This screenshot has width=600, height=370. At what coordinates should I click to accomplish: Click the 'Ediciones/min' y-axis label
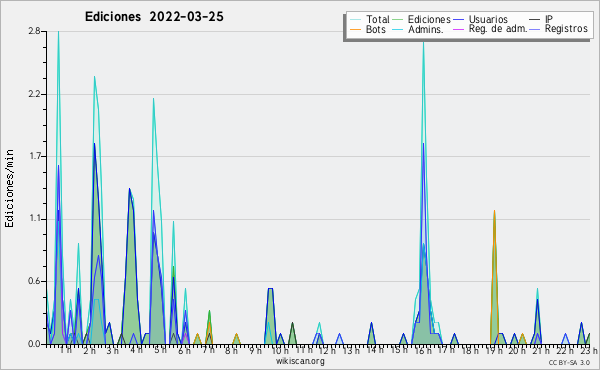click(9, 188)
